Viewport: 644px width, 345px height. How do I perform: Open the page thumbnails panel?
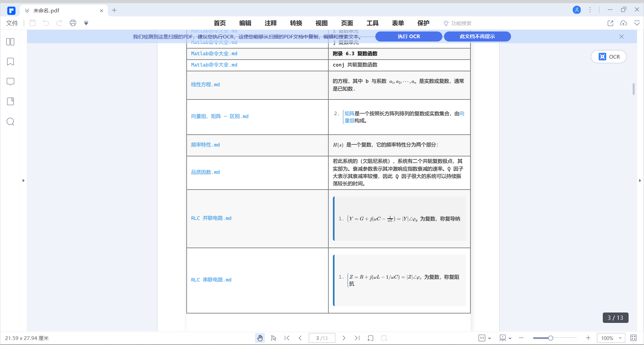(10, 42)
